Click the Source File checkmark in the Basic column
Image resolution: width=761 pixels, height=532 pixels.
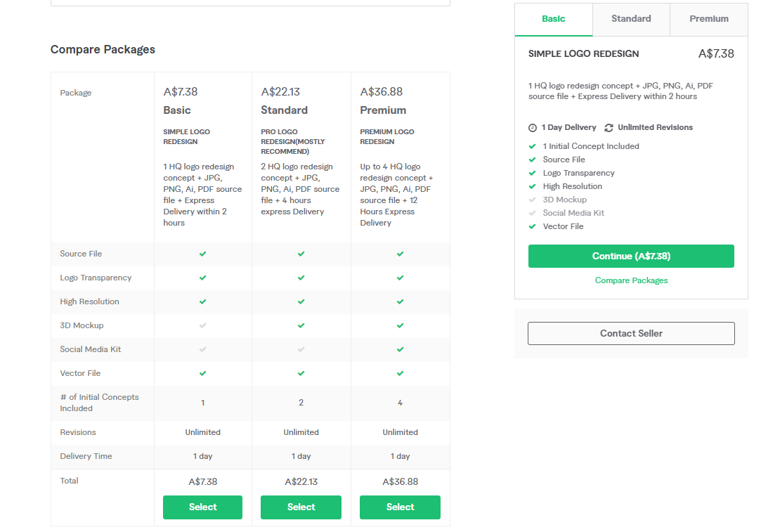(x=203, y=254)
